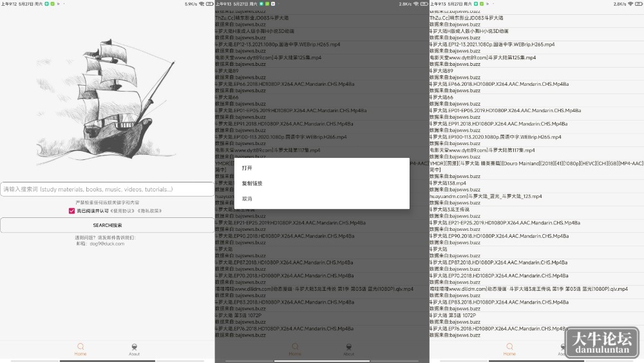Select EP70.2018.HD1080P row in right screen
The width and height of the screenshot is (644, 363).
coord(536,279)
